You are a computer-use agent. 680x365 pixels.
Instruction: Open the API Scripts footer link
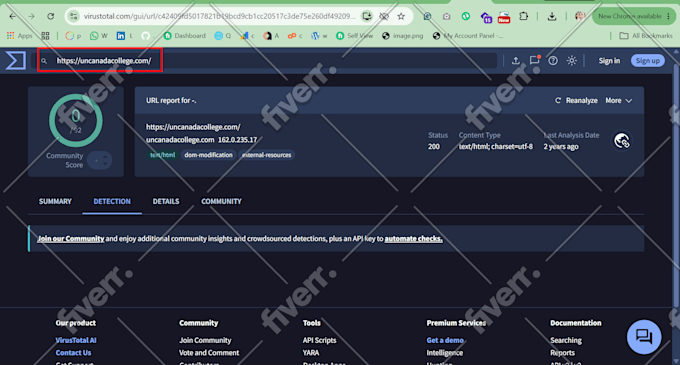tap(319, 340)
